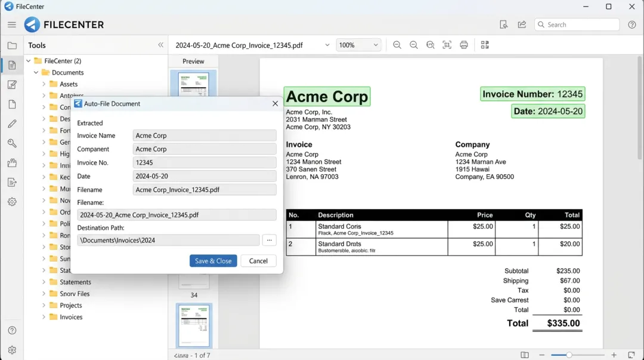Open sidebar help question mark
644x360 pixels.
coord(12,330)
